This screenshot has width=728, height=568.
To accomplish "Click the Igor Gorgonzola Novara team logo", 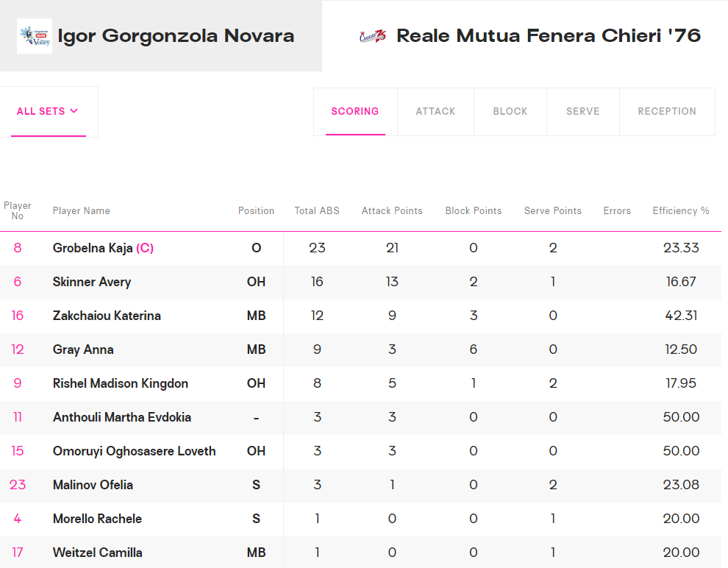I will tap(35, 36).
